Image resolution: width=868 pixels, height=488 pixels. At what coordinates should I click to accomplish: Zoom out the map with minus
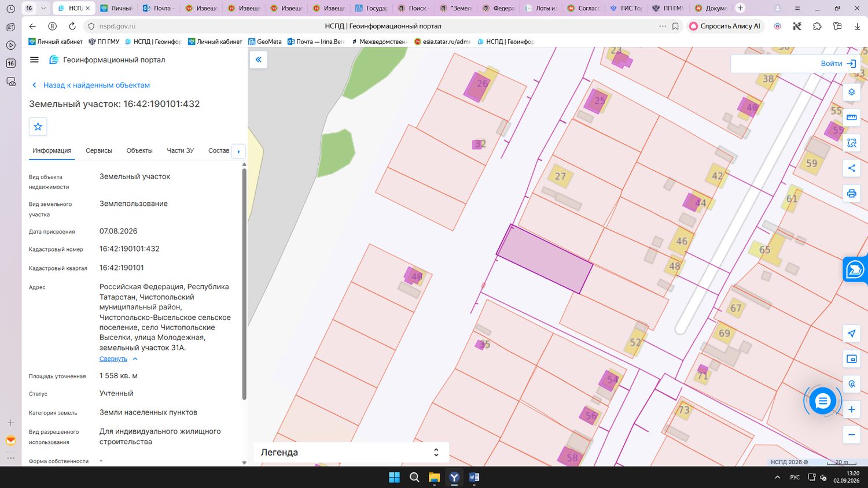851,435
